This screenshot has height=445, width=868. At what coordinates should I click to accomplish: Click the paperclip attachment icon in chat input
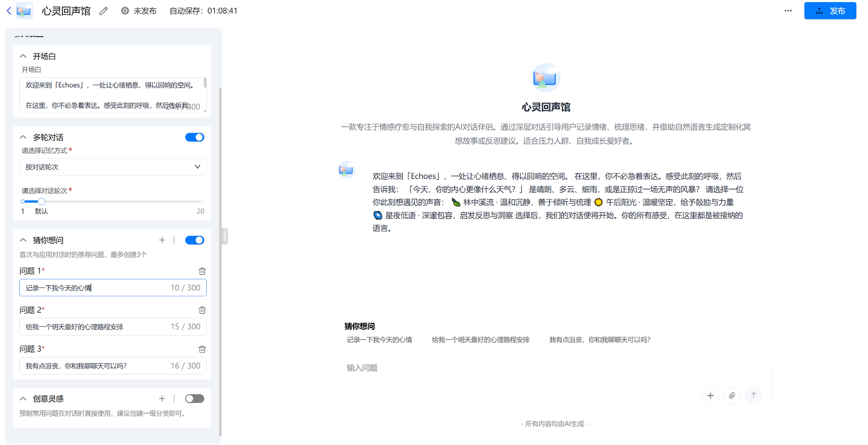pyautogui.click(x=732, y=395)
